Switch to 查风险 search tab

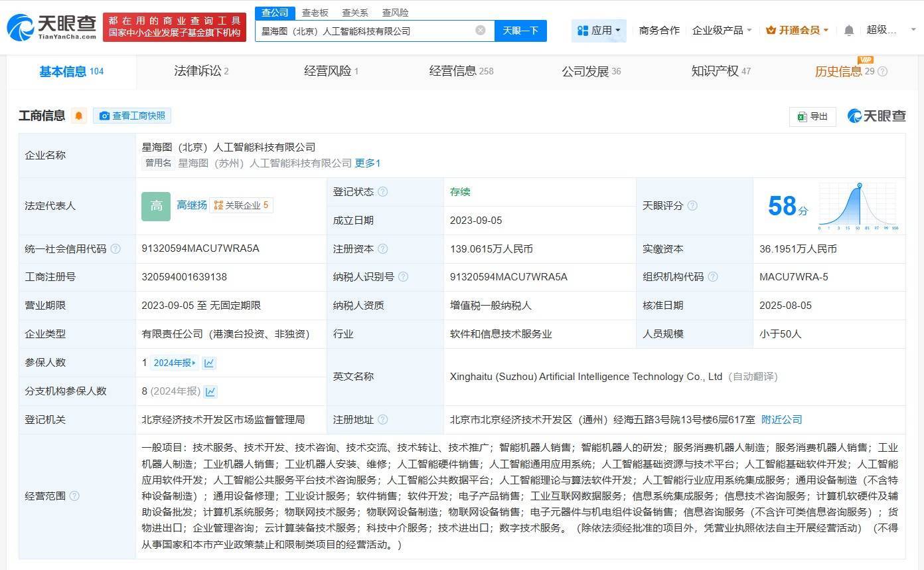pyautogui.click(x=396, y=13)
